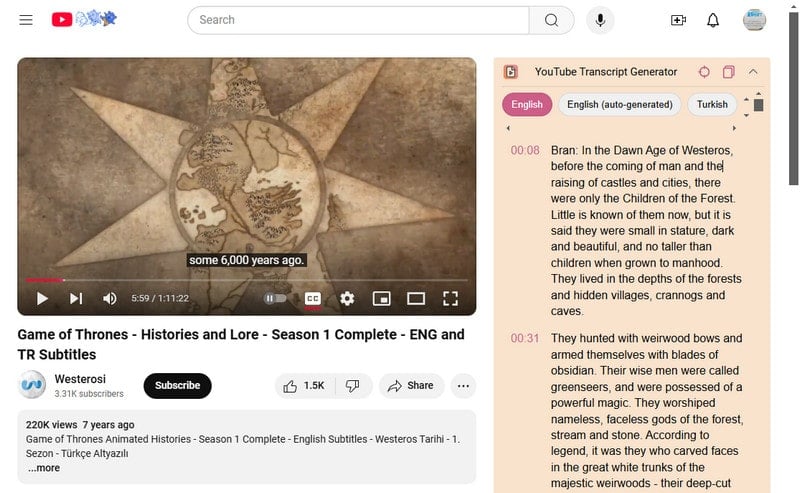Click the video title text
Image resolution: width=800 pixels, height=493 pixels.
click(x=241, y=344)
